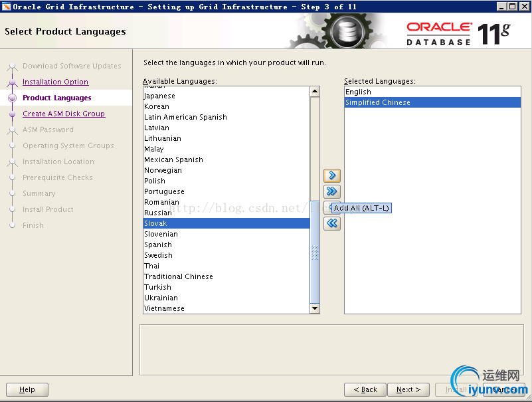Select Romanian in Available Languages
This screenshot has height=402, width=532.
coord(226,203)
